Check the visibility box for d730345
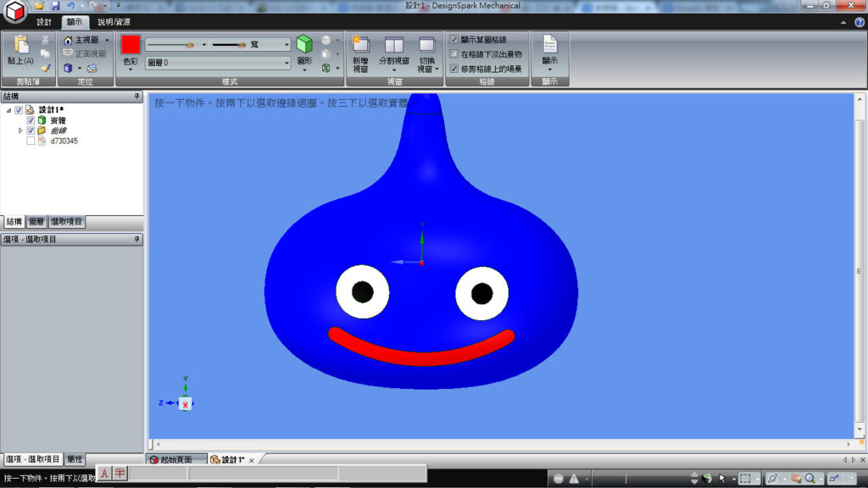This screenshot has width=868, height=488. pos(31,141)
